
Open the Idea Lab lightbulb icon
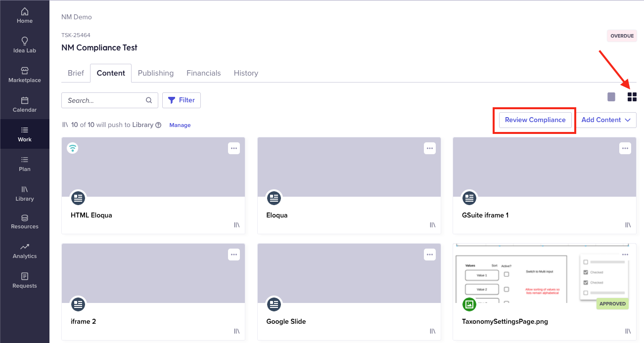click(25, 41)
